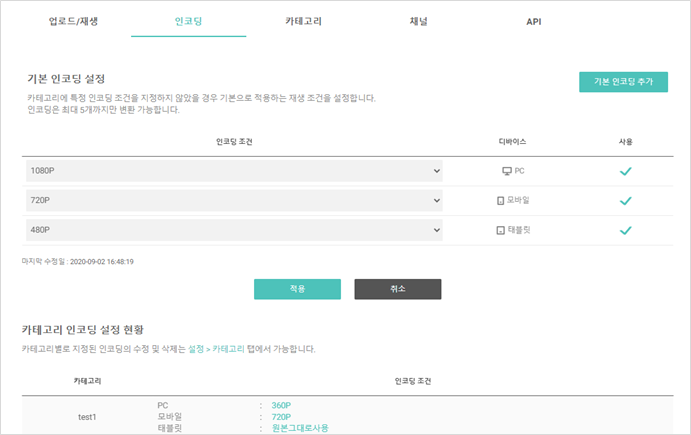Click the 취소 cancel button

[x=398, y=289]
